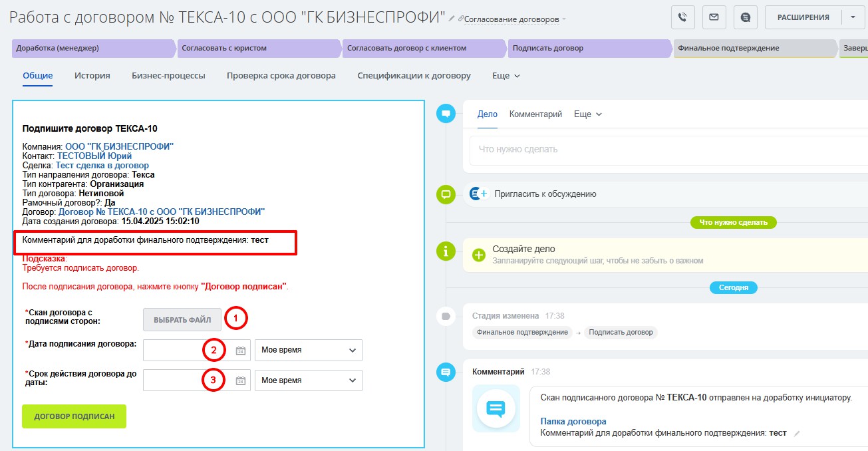Open the Бизнес-процессы tab
Image resolution: width=868 pixels, height=451 pixels.
click(x=168, y=76)
